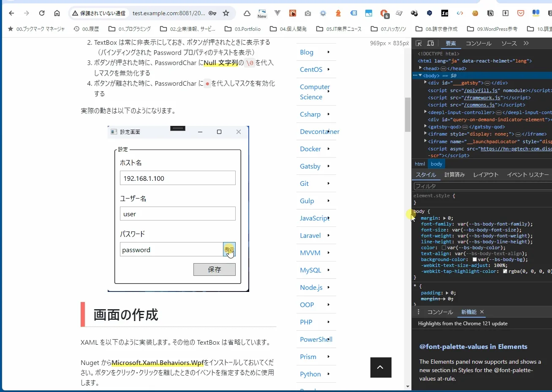Open the 計算済み styles tab

454,174
